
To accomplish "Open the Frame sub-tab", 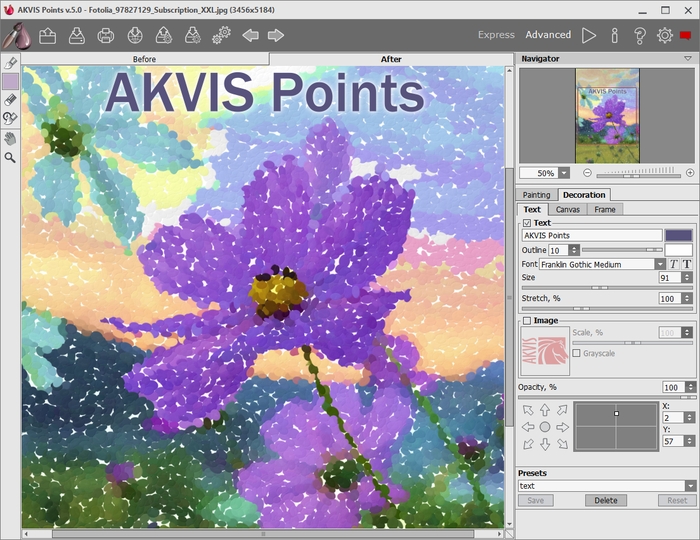I will point(605,209).
